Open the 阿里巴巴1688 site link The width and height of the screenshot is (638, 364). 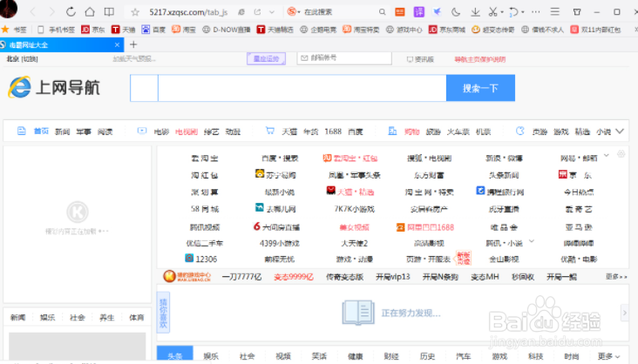[425, 227]
